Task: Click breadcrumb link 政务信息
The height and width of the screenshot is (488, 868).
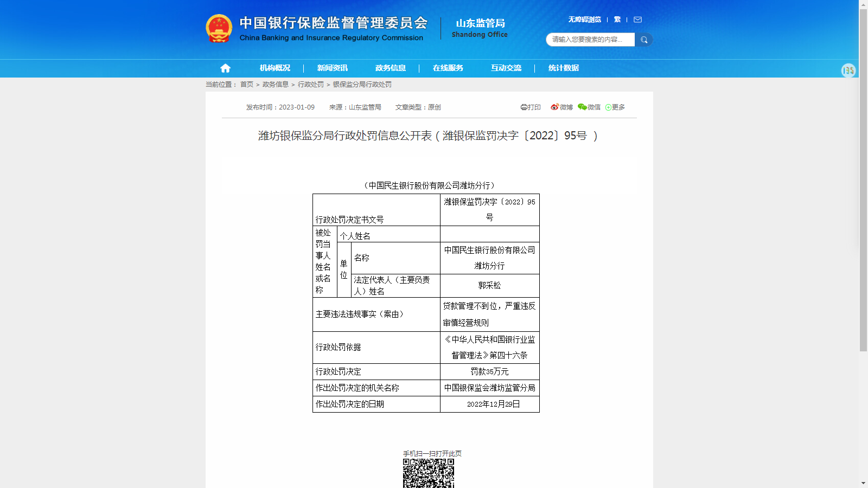Action: (276, 85)
